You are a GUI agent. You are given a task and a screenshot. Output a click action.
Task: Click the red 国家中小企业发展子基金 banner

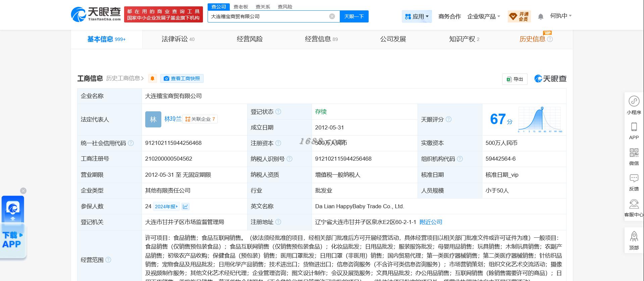tap(163, 14)
